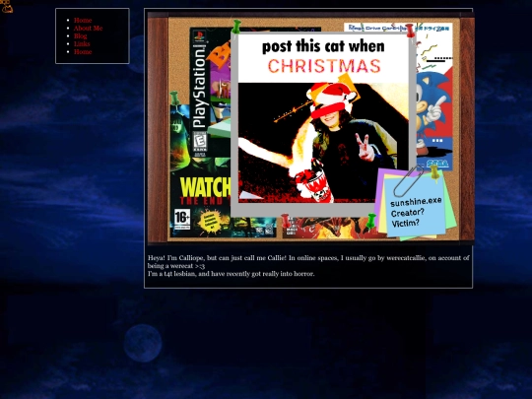Click the small cat icon in the top-left corner
532x399 pixels.
(x=7, y=6)
